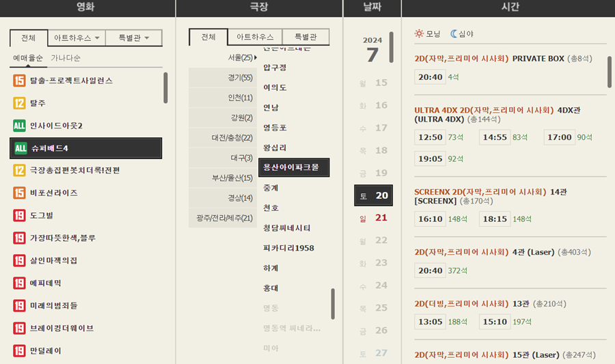The height and width of the screenshot is (364, 615).
Task: Click the 19 rating icon beside 도그빌
Action: tap(19, 216)
